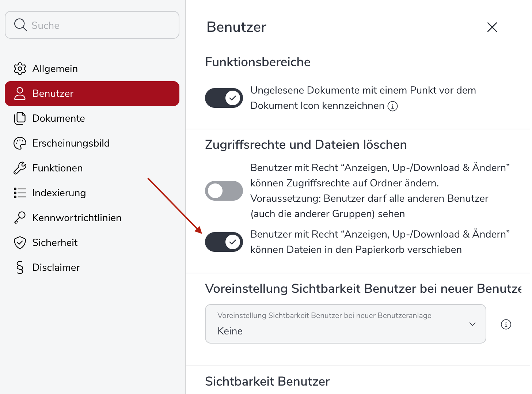Click the Dokumente pages icon
This screenshot has height=394, width=532.
[20, 118]
